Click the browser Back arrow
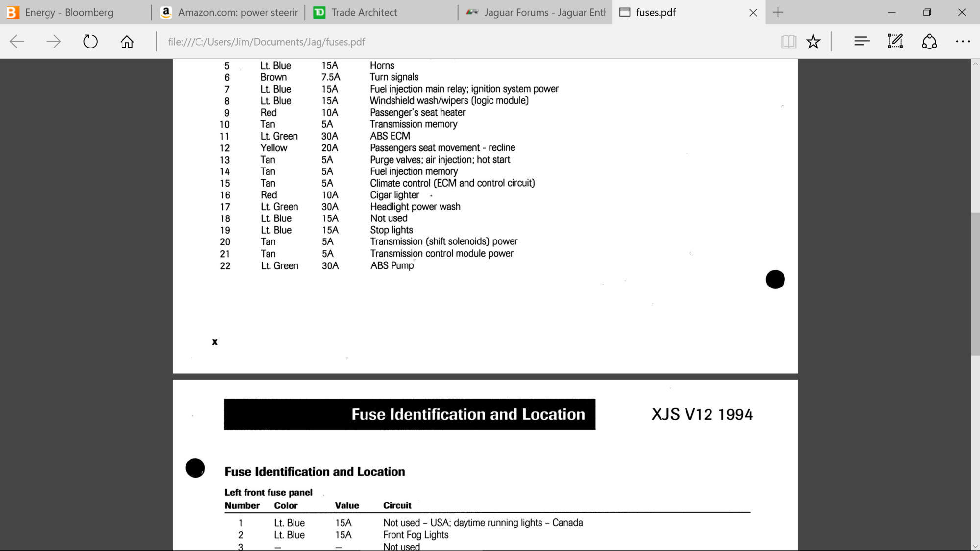Viewport: 980px width, 551px height. pyautogui.click(x=17, y=42)
